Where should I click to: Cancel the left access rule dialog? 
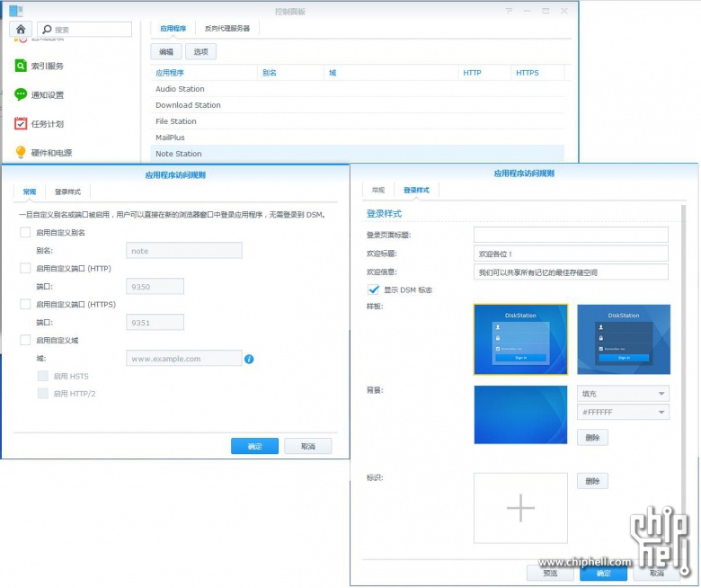pos(308,446)
